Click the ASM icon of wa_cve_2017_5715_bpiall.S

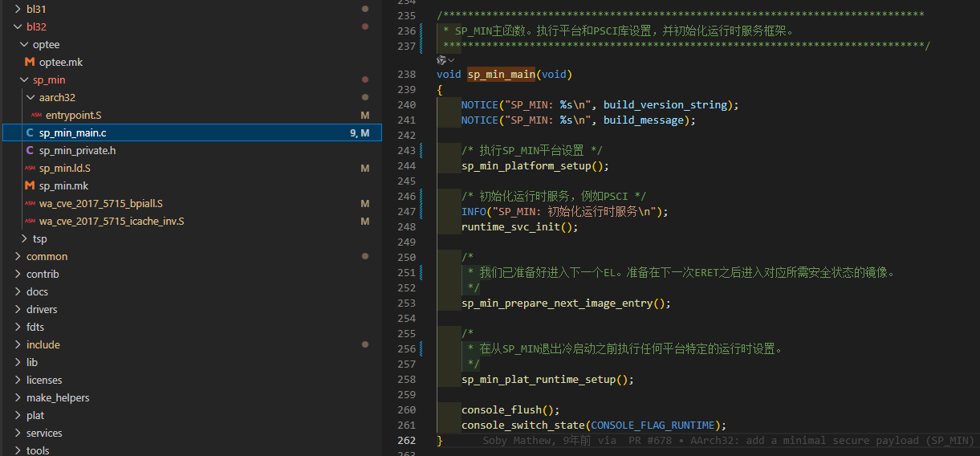click(30, 203)
